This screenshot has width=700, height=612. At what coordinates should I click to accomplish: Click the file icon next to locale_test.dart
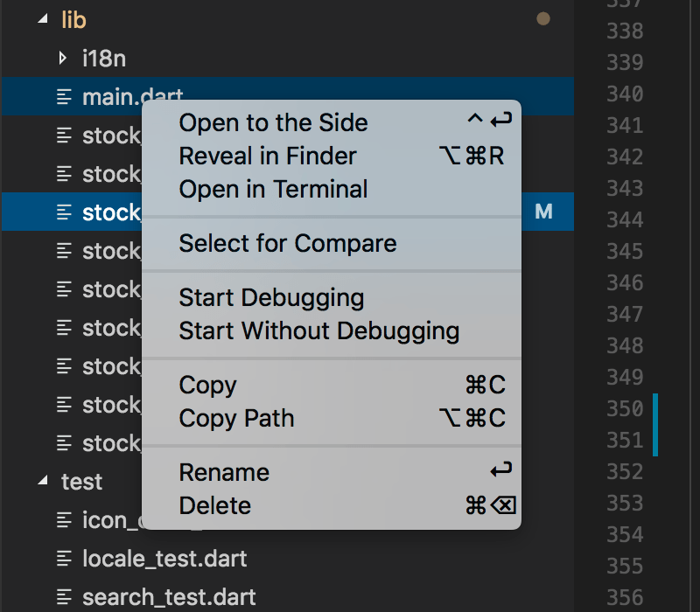(64, 559)
